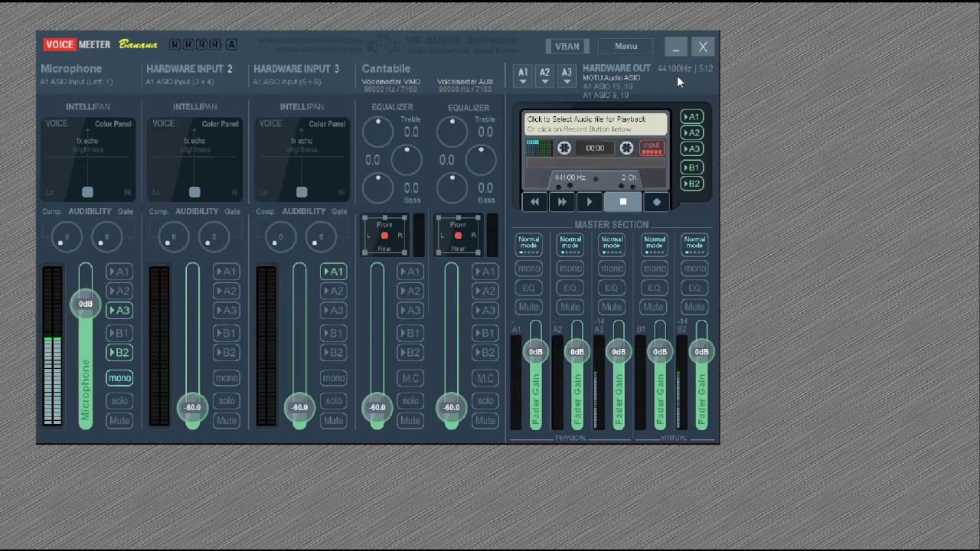Viewport: 980px width, 551px height.
Task: Disable A1 routing on Hardware Input 3
Action: tap(334, 272)
